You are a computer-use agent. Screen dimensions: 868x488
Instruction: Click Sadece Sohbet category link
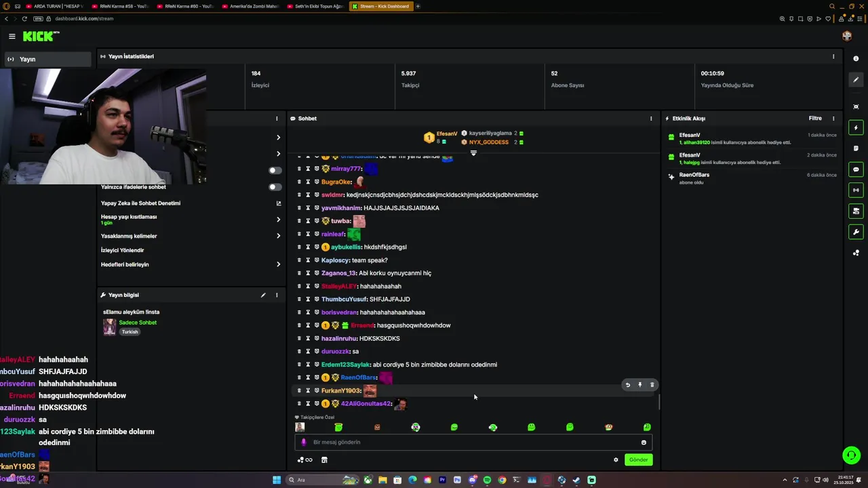point(138,323)
